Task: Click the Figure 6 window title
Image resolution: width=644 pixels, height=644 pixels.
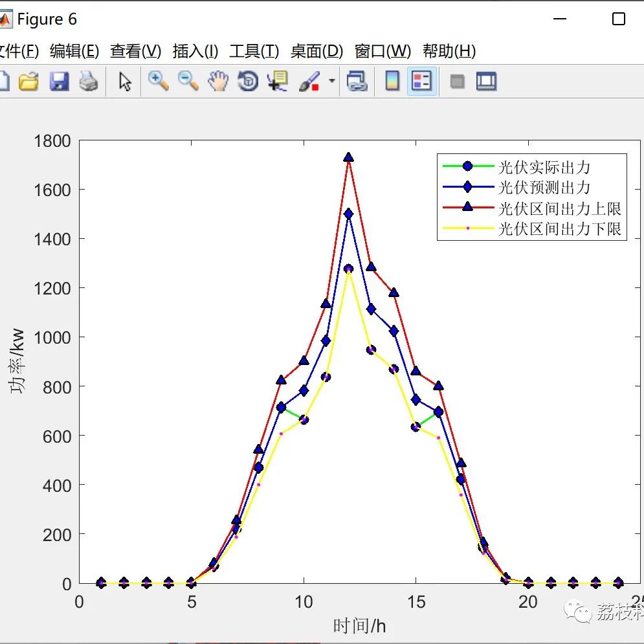Action: point(47,19)
